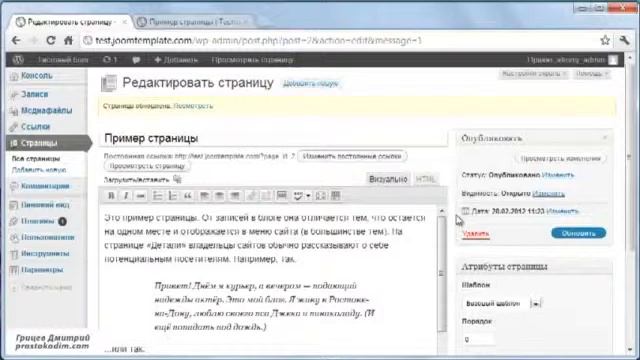Center-align editor text
Screen dimensions: 640x360
click(220, 196)
